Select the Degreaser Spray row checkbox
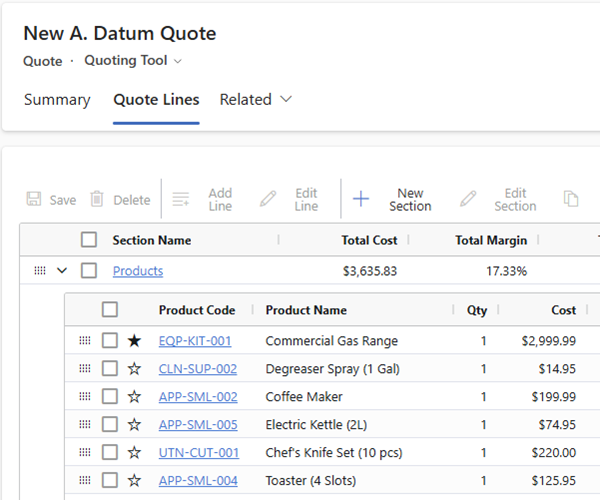The width and height of the screenshot is (600, 500). pyautogui.click(x=110, y=369)
